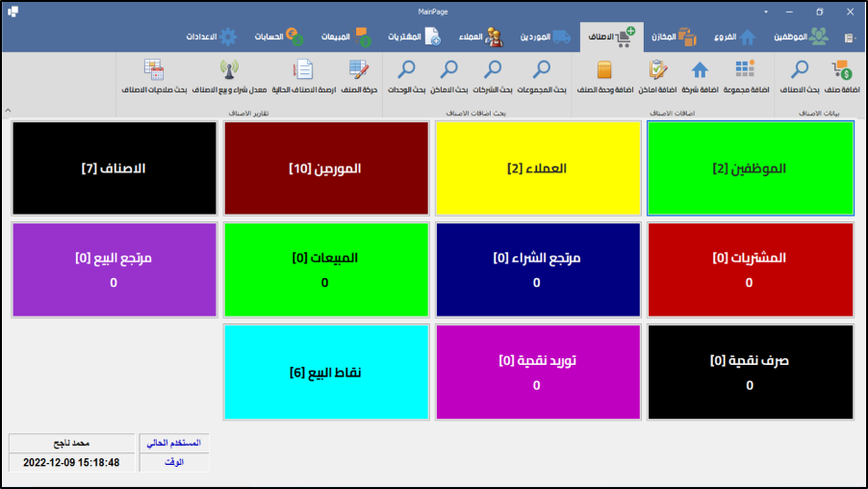Open اضافة وحدة الصنف (Add Item Unit)
This screenshot has width=868, height=489.
point(604,70)
